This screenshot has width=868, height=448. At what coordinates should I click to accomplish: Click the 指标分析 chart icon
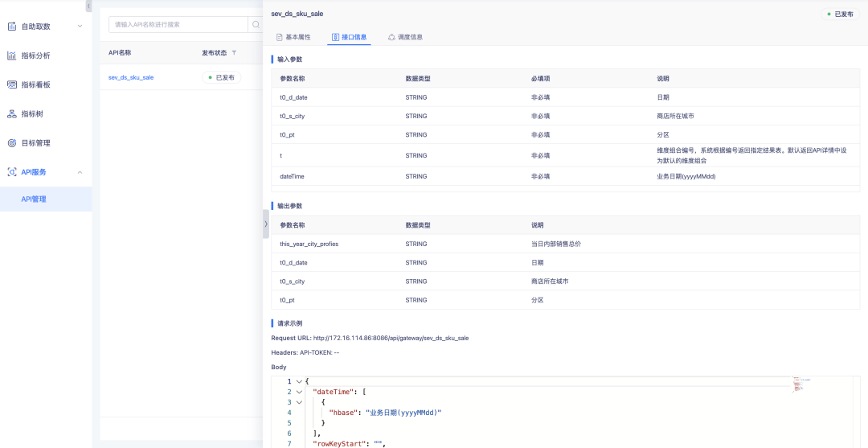click(11, 55)
